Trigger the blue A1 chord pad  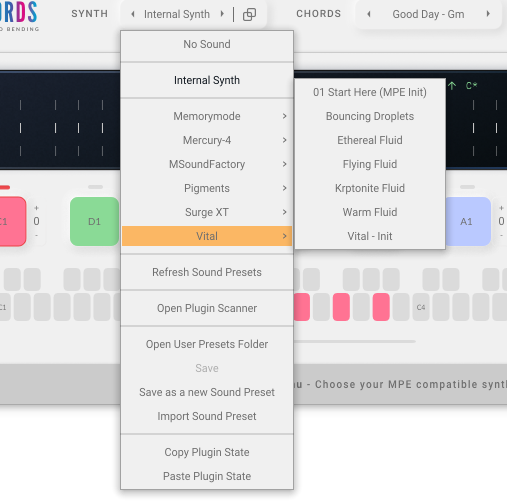[467, 221]
